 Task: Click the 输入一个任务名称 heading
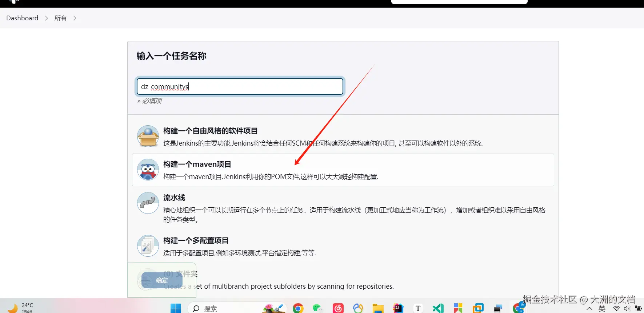click(171, 56)
